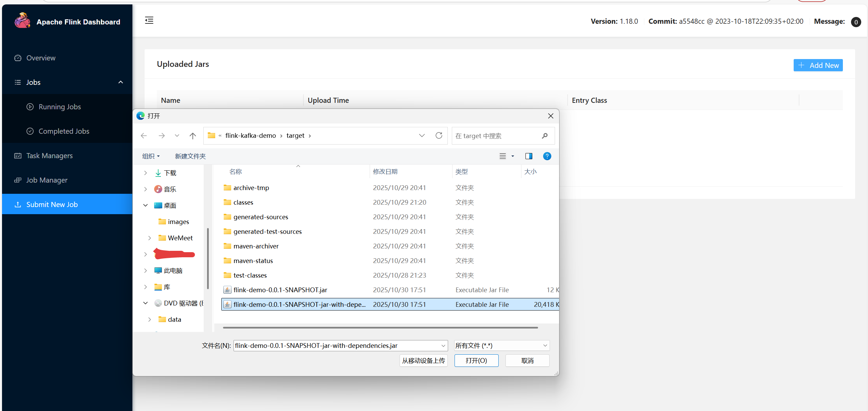Open the file type filter dropdown
Image resolution: width=868 pixels, height=411 pixels.
[545, 345]
